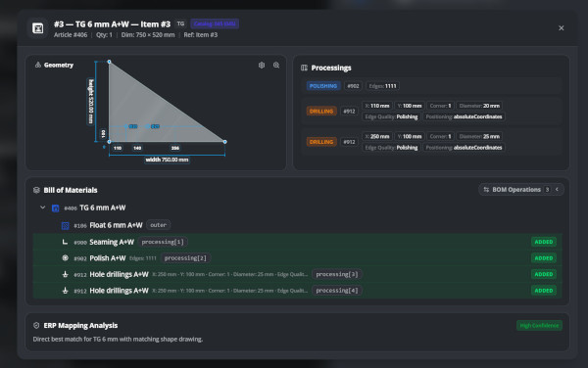Screen dimensions: 588x368
Task: Click the item icon beside the dialog title
Action: 38,28
